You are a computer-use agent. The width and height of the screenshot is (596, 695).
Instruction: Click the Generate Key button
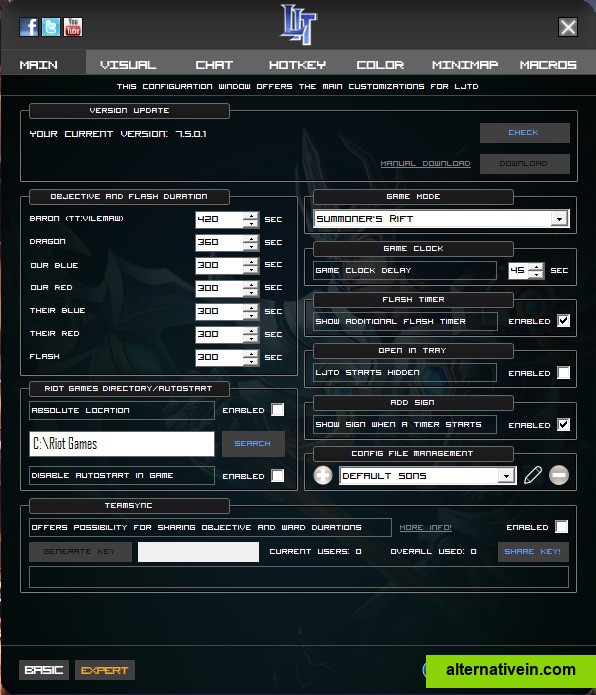tap(80, 551)
